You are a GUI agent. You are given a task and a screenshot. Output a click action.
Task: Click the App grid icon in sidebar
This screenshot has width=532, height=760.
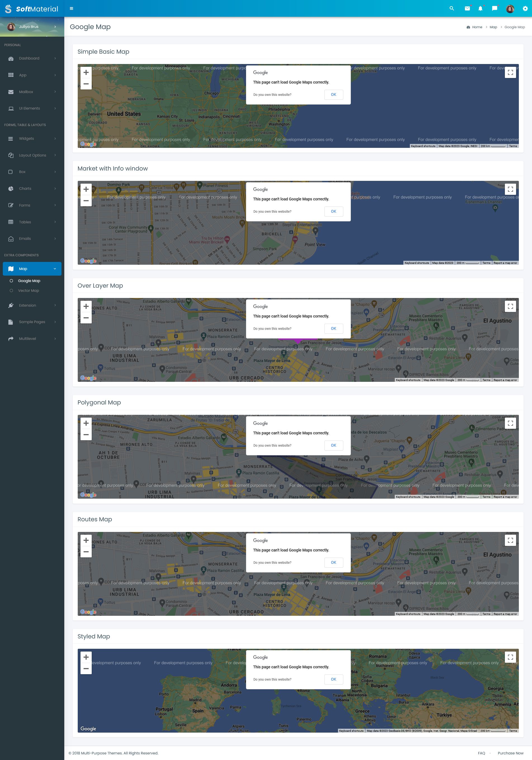coord(11,75)
